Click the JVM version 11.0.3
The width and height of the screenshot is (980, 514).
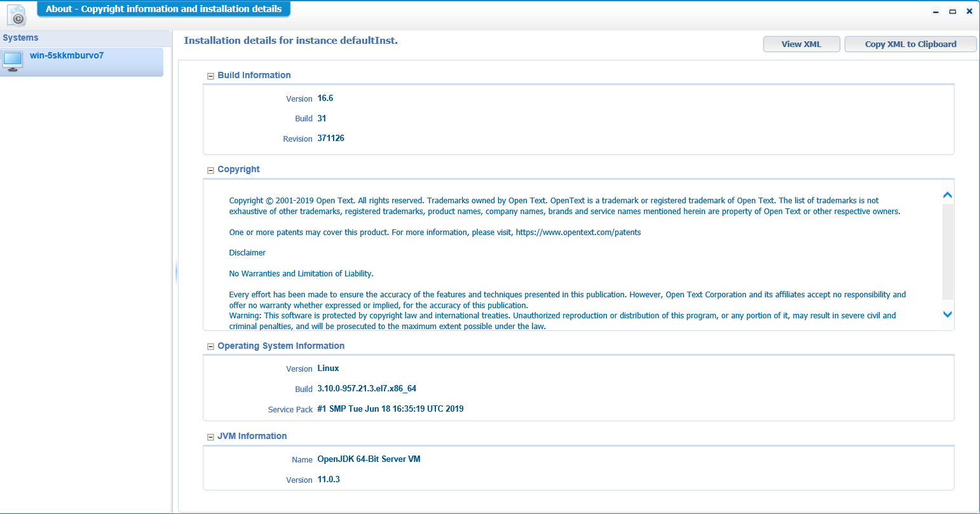pyautogui.click(x=329, y=480)
